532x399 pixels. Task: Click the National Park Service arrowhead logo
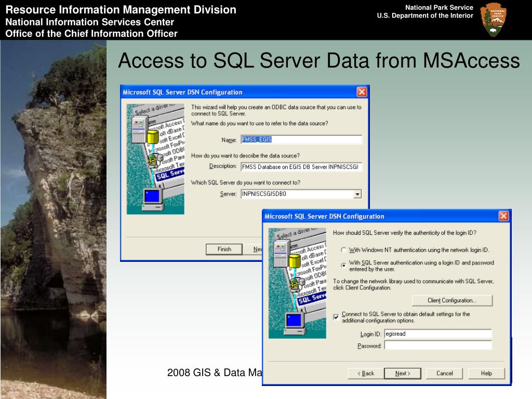[494, 19]
